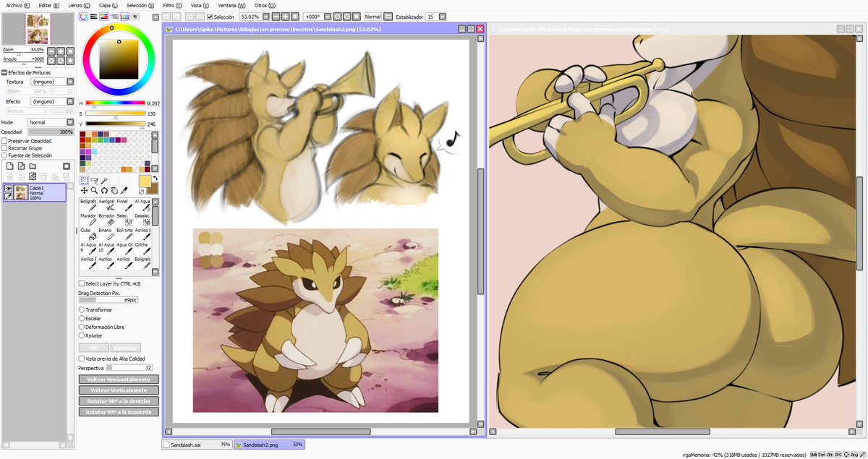The height and width of the screenshot is (459, 868).
Task: Click Rotatar 90° a la derecha
Action: coord(119,401)
